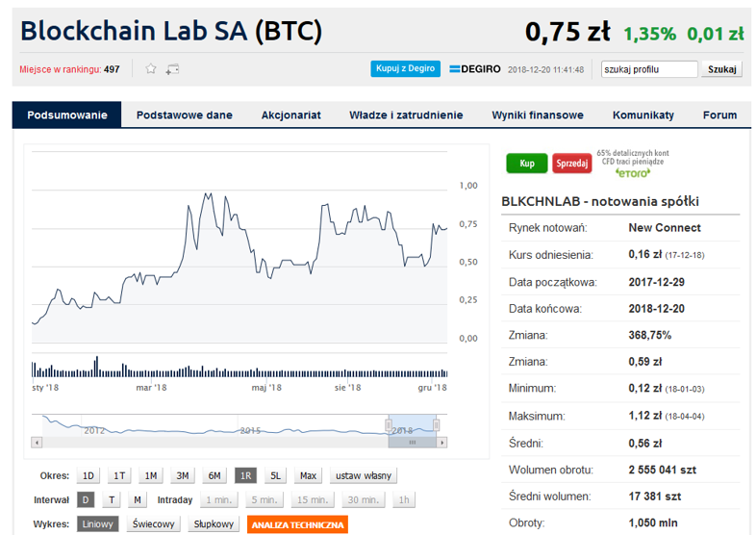This screenshot has height=535, width=756.
Task: Switch interval to T (weekly)
Action: coord(112,499)
